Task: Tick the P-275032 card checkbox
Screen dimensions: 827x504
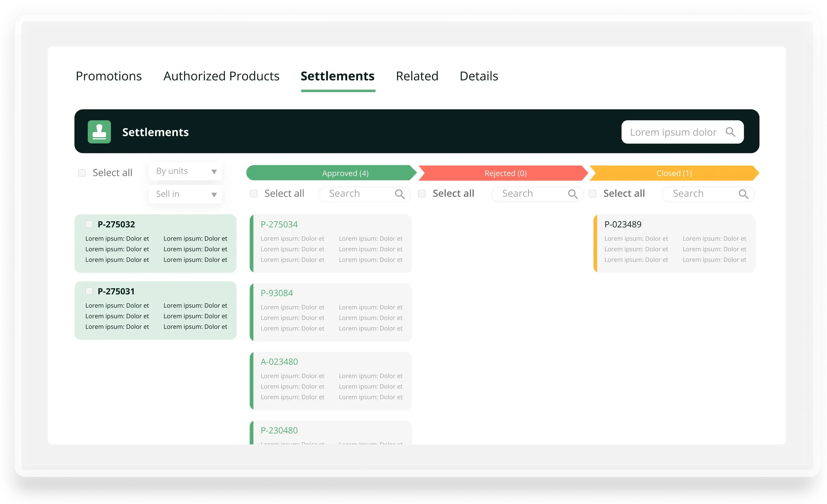Action: coord(89,224)
